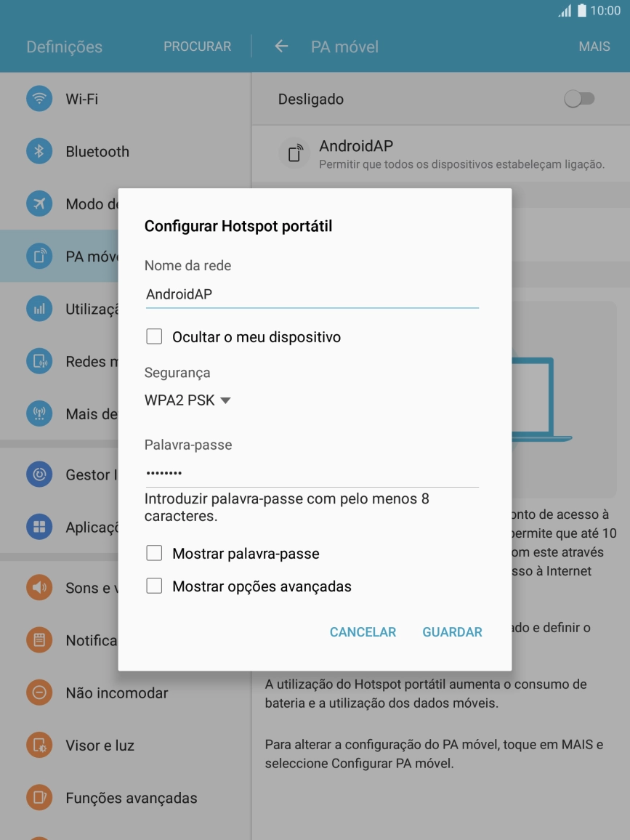Open Wi-Fi settings icon
Viewport: 630px width, 840px height.
click(x=39, y=99)
